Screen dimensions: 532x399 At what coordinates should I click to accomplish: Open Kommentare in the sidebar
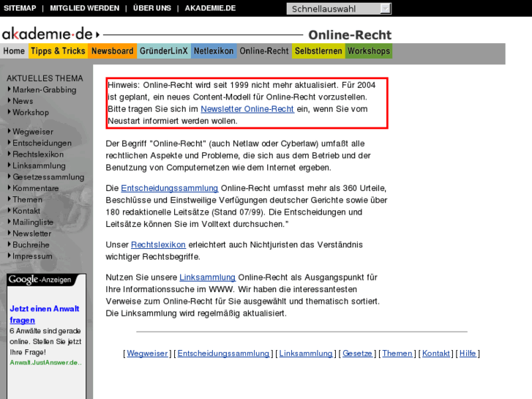[x=36, y=188]
